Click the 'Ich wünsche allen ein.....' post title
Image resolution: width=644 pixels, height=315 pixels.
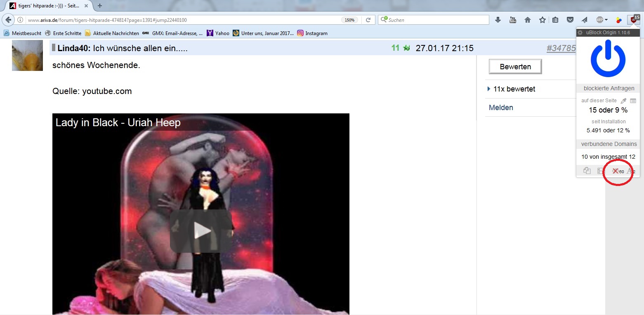click(x=140, y=48)
